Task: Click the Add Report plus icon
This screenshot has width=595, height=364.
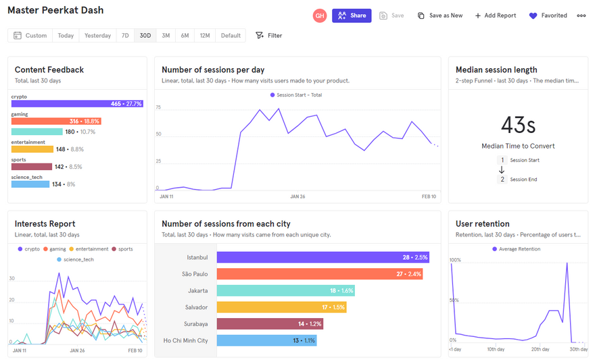Action: click(478, 16)
